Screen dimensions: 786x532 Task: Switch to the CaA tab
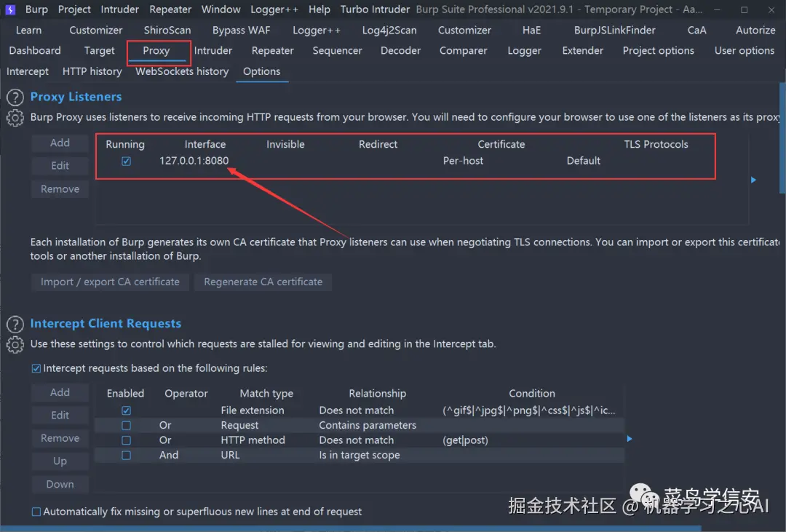(696, 30)
